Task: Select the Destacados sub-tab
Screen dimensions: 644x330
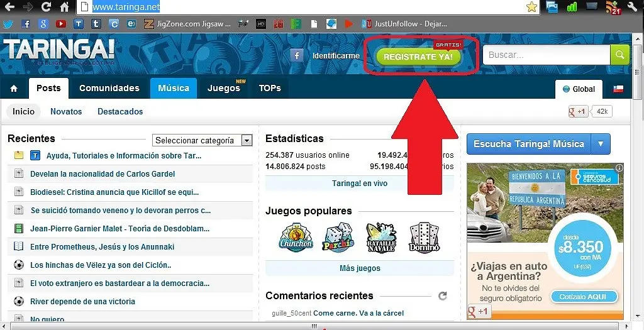Action: [x=120, y=112]
